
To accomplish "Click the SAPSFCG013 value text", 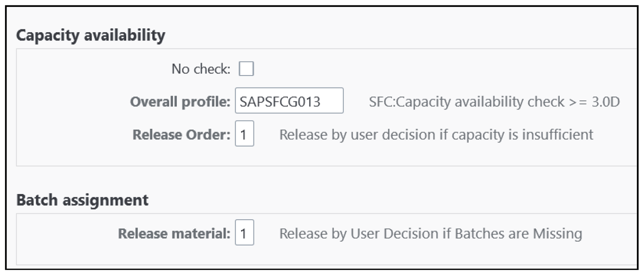I will point(279,102).
